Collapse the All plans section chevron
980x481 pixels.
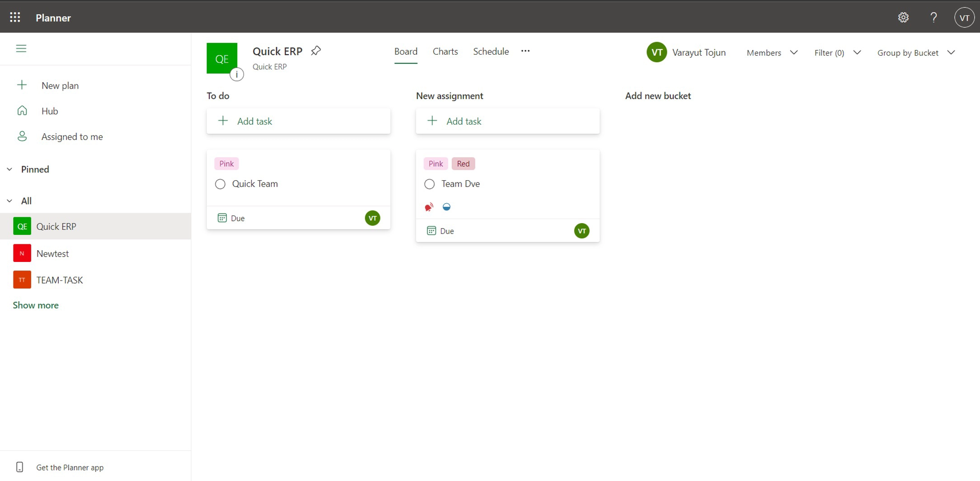pos(9,201)
